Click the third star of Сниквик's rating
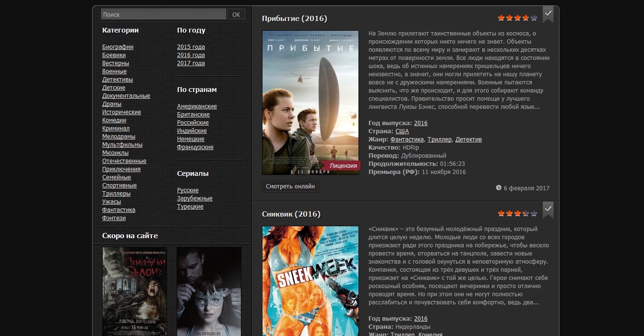Image resolution: width=644 pixels, height=336 pixels. pos(517,214)
